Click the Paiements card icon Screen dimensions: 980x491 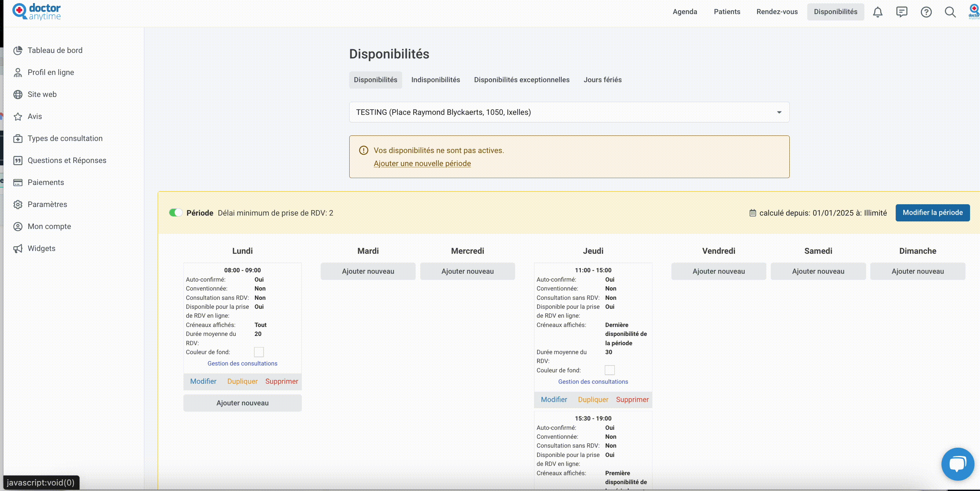18,183
